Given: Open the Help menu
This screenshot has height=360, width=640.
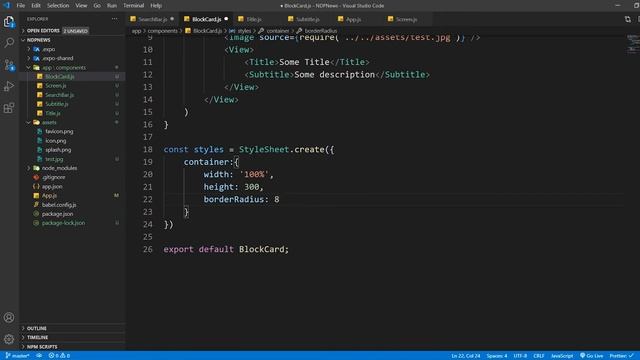Looking at the screenshot, I should (x=156, y=5).
